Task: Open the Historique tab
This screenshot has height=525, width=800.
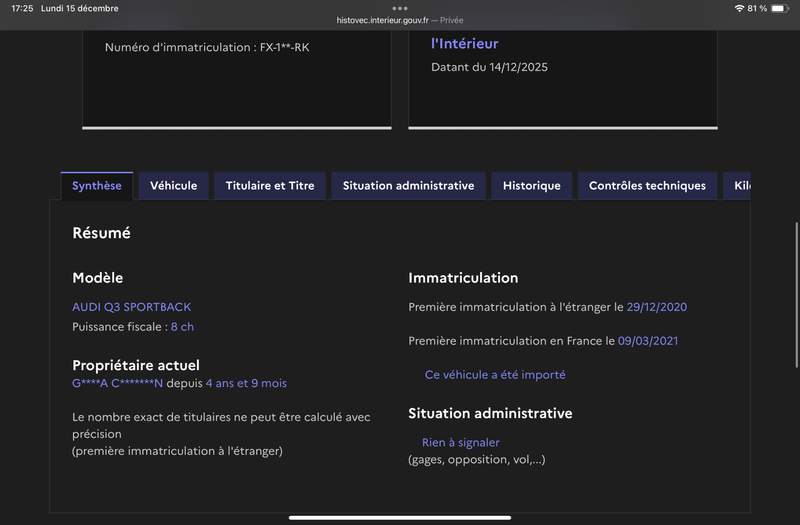Action: (532, 186)
